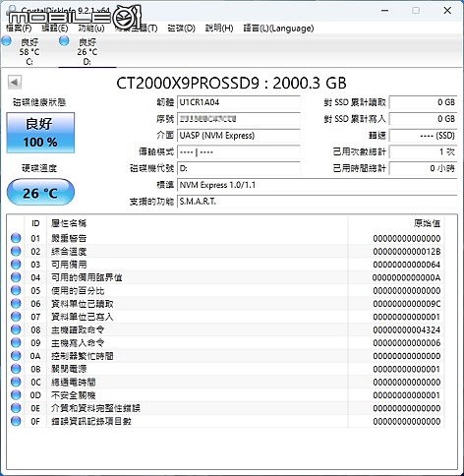Click the status dot for attribute 07
The height and width of the screenshot is (476, 464).
16,317
